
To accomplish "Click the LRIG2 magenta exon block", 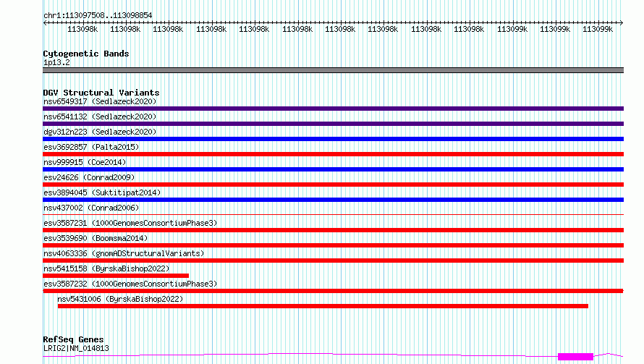I will click(575, 357).
